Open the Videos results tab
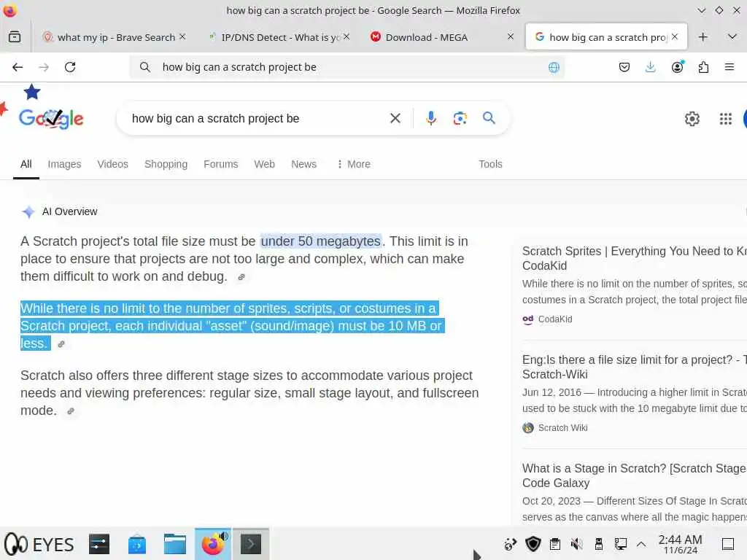The image size is (747, 560). point(113,164)
